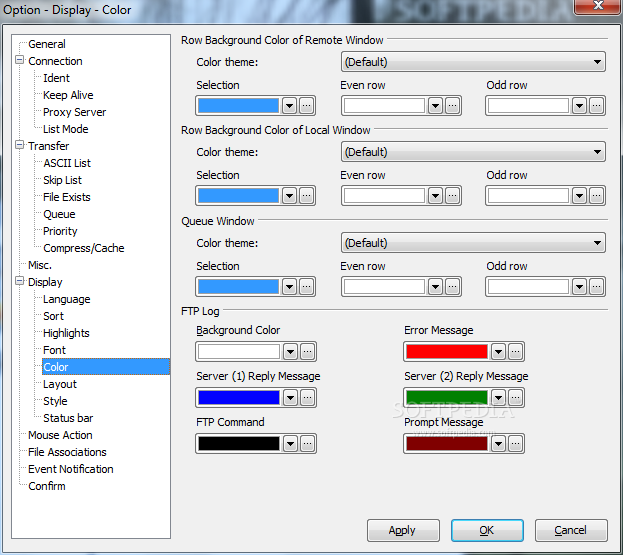623x555 pixels.
Task: Click the red Error Message color swatch
Action: tap(447, 352)
